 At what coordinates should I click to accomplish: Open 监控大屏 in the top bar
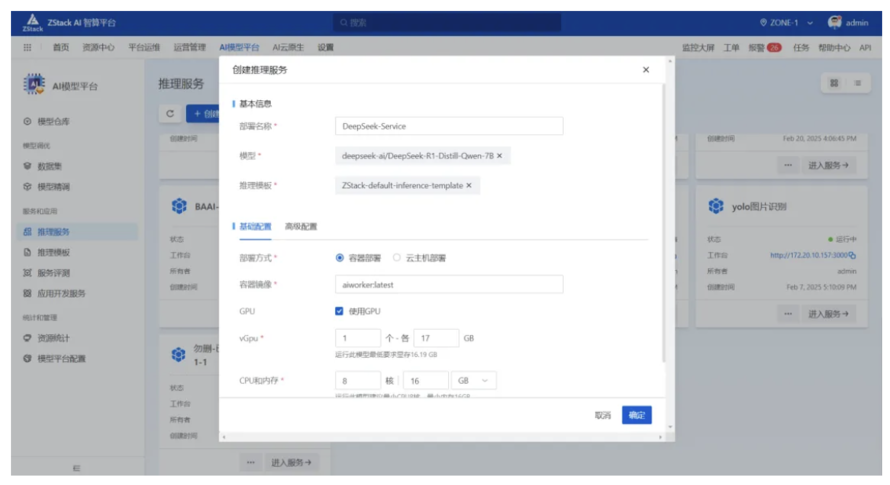click(x=698, y=48)
